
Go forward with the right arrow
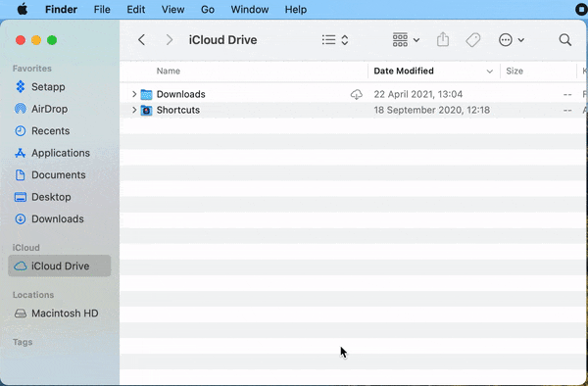click(170, 40)
